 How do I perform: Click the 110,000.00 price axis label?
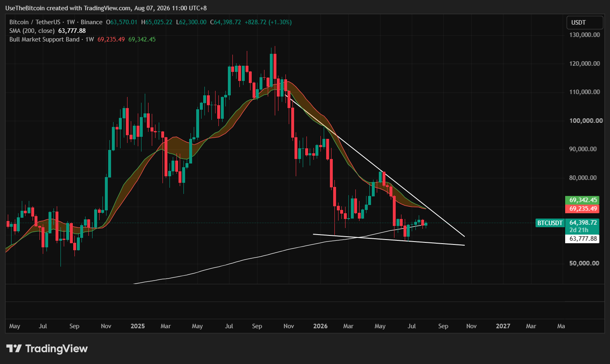pos(584,92)
